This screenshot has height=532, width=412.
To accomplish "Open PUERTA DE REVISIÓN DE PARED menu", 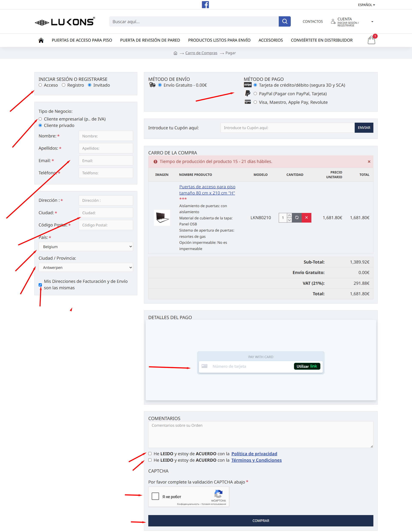I will 150,40.
